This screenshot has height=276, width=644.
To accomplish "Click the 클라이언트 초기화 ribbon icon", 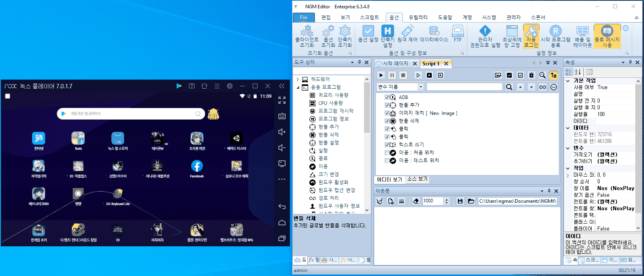I will coord(307,36).
